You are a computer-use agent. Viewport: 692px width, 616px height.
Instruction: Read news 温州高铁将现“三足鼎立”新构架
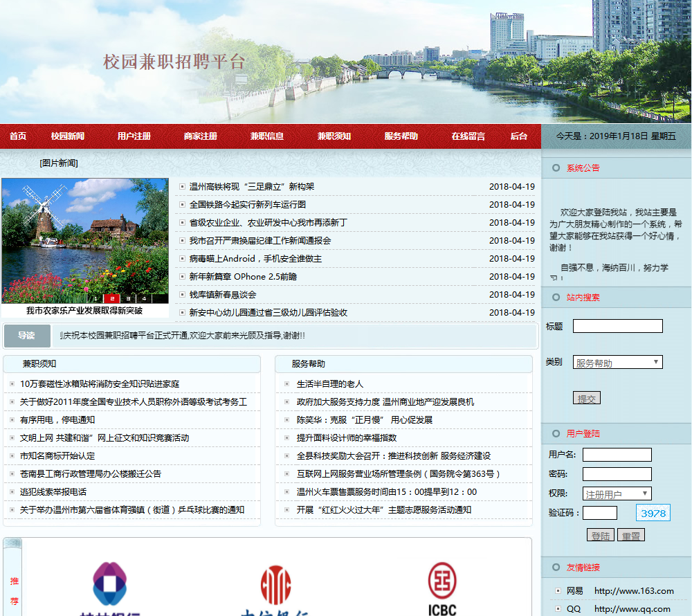[x=252, y=187]
